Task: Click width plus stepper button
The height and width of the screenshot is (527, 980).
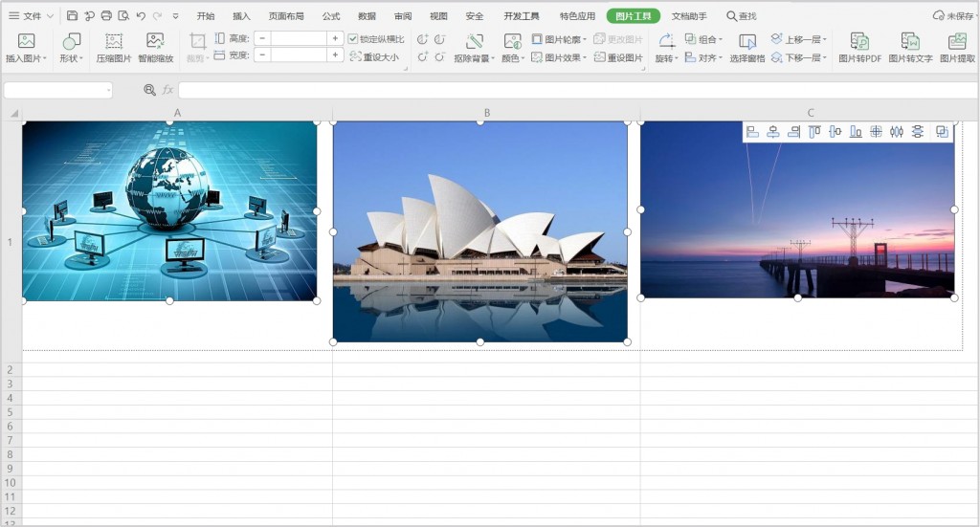Action: [336, 55]
